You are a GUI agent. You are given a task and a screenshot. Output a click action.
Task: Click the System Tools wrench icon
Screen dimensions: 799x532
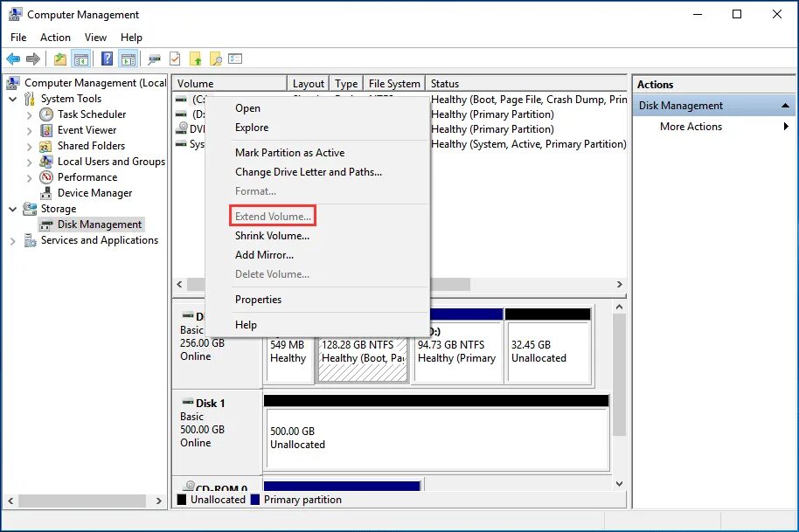pyautogui.click(x=30, y=99)
